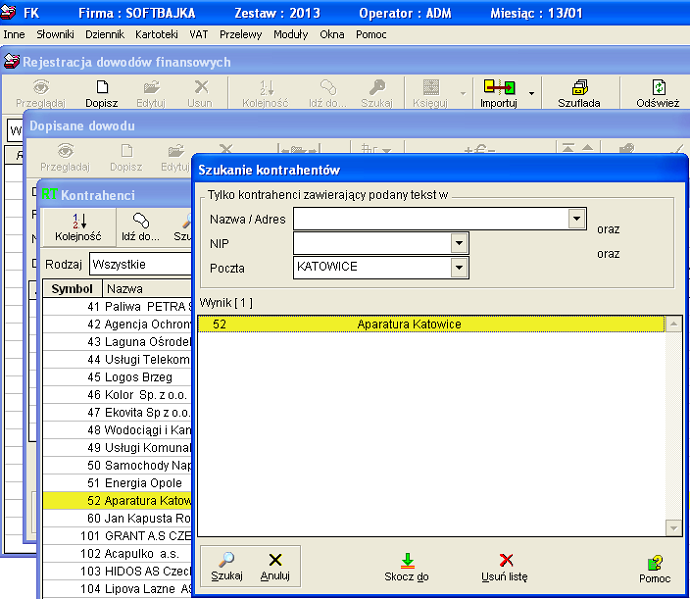Click Kolejność in Rejestracja dowodów toolbar

(265, 93)
